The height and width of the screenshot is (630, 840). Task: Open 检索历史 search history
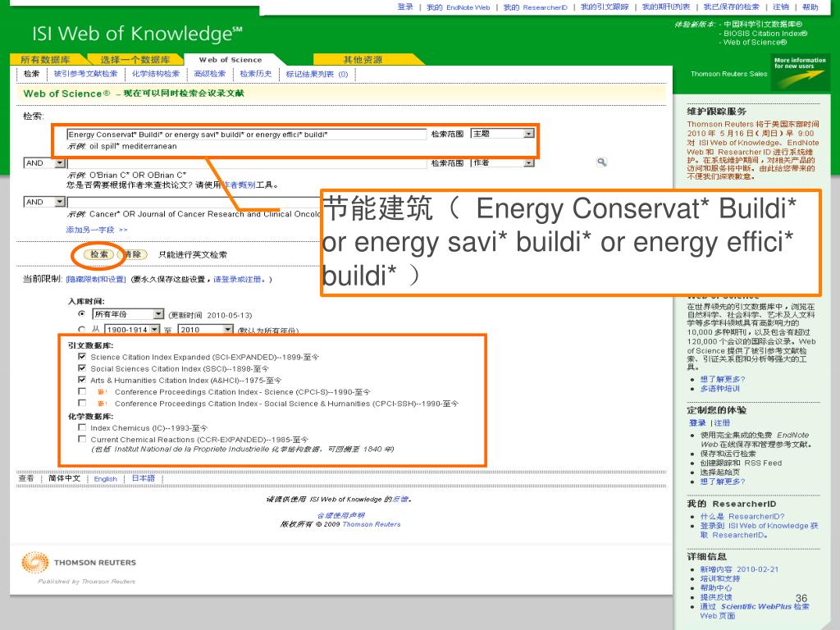[x=256, y=74]
